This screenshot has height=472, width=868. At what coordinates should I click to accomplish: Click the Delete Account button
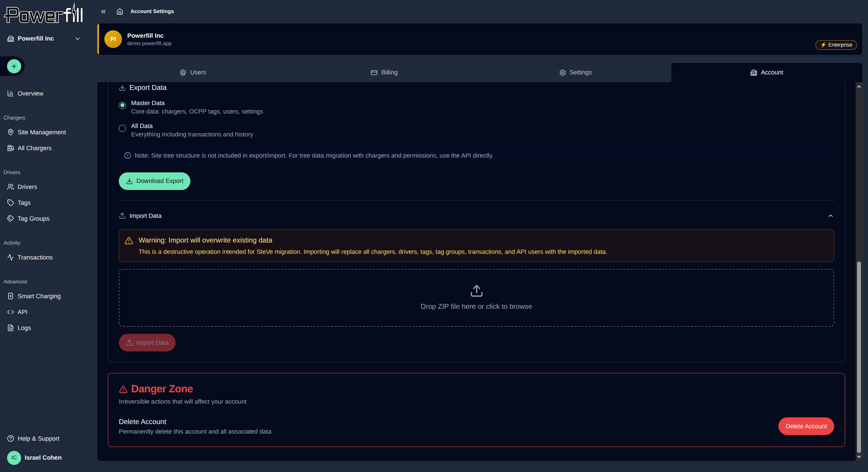point(806,426)
